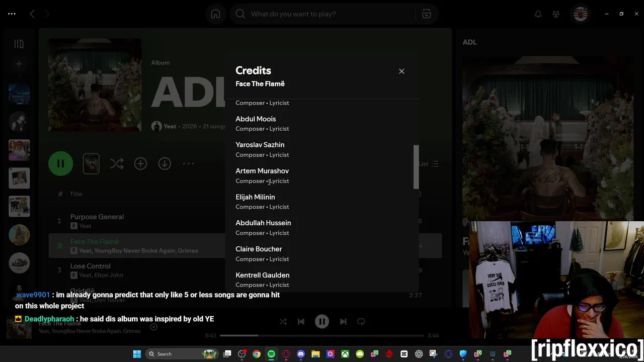Click the Claire Boucher credit
The image size is (644, 362).
tap(259, 249)
